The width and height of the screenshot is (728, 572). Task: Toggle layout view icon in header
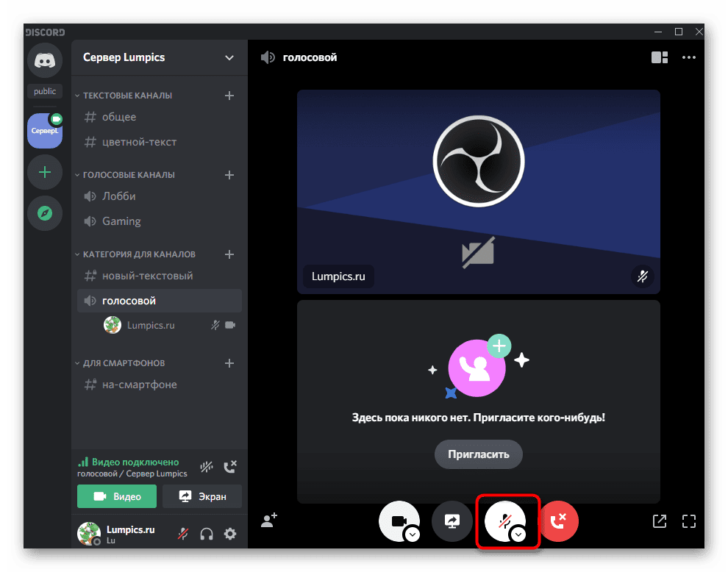(x=660, y=57)
